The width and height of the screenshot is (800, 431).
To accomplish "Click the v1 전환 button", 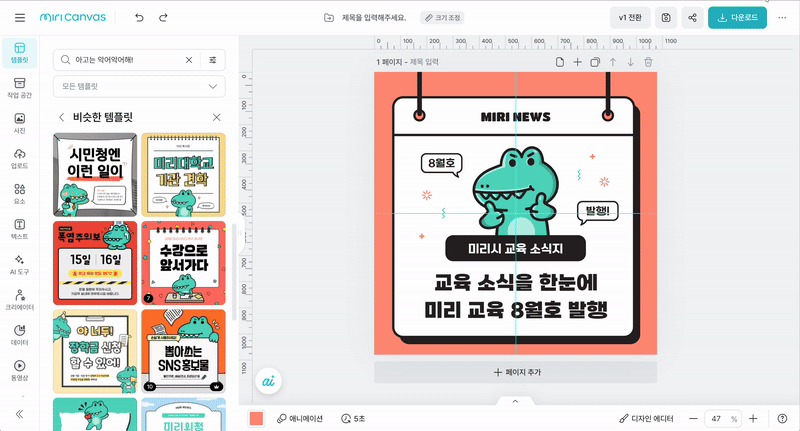I will point(630,18).
